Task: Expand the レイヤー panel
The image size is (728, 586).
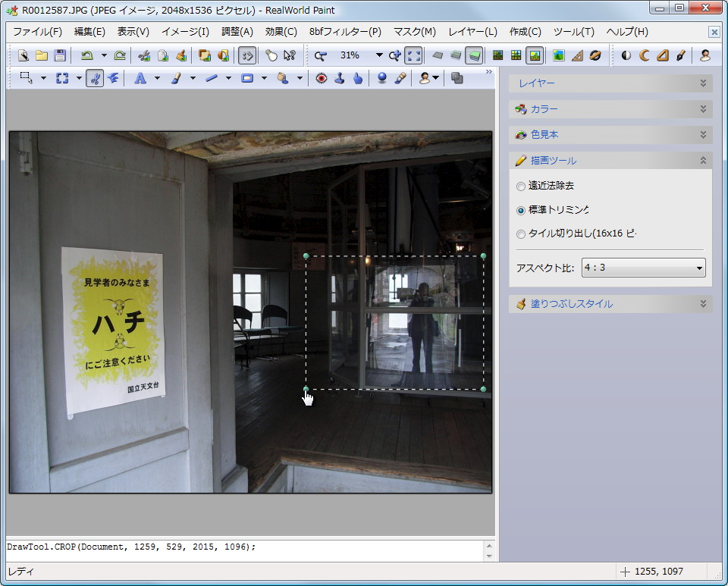Action: point(610,83)
